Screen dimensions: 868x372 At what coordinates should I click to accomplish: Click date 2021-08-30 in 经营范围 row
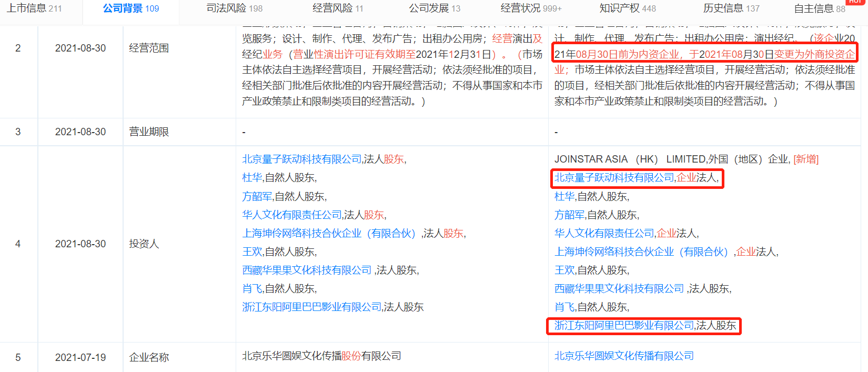(x=80, y=48)
